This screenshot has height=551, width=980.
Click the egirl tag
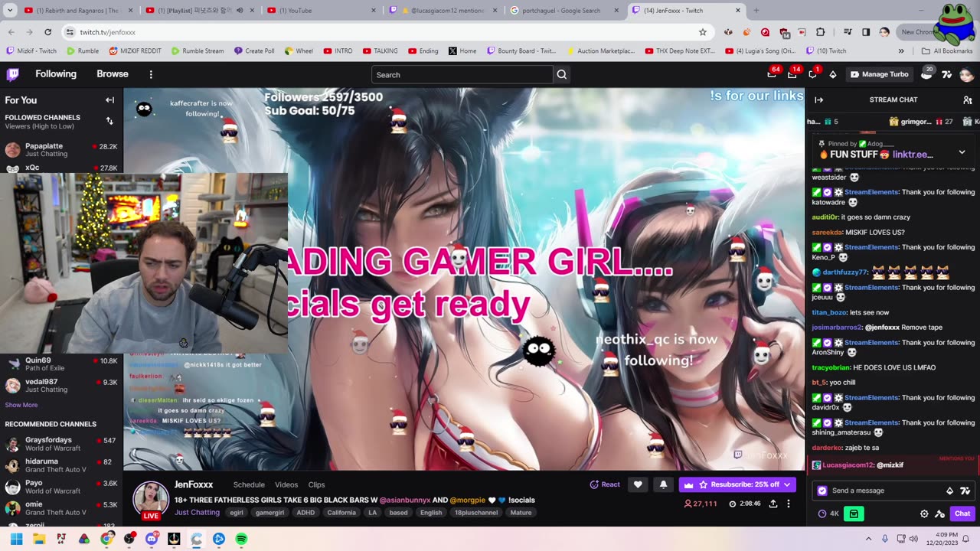pos(236,513)
